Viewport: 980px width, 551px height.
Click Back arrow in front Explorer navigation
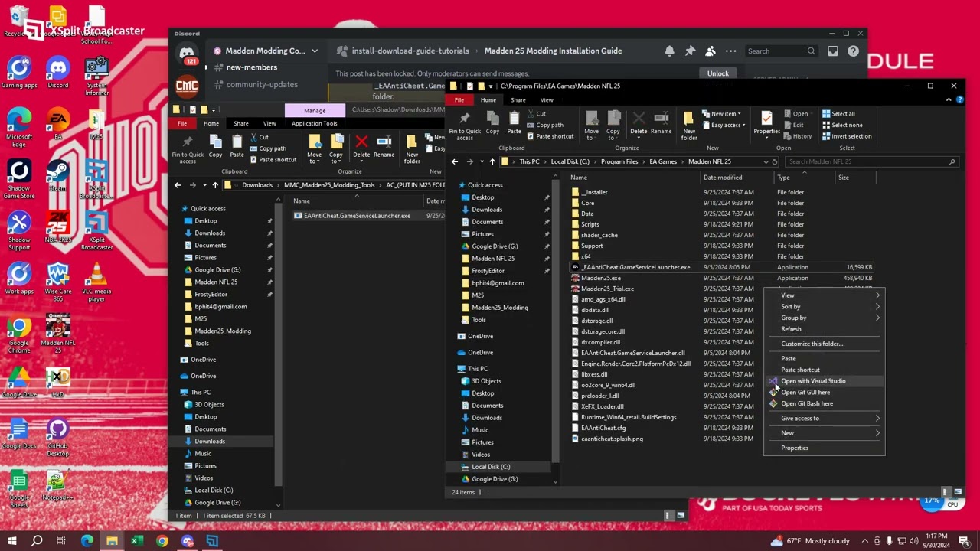tap(455, 161)
